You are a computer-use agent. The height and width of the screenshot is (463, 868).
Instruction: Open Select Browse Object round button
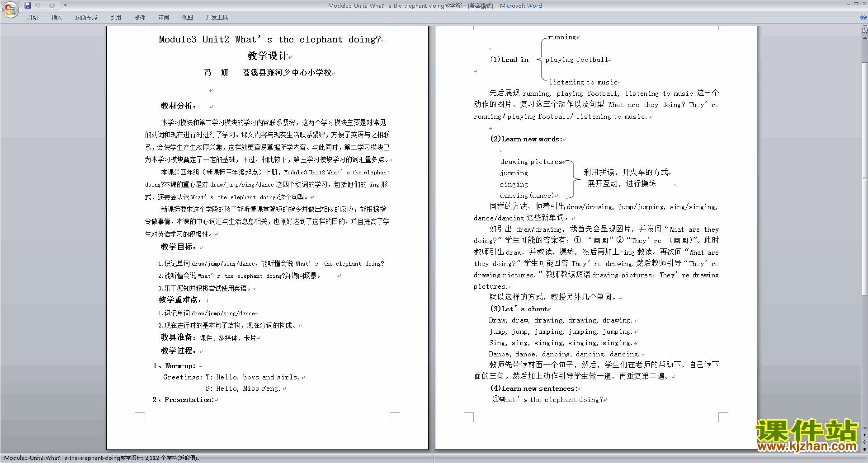(864, 442)
